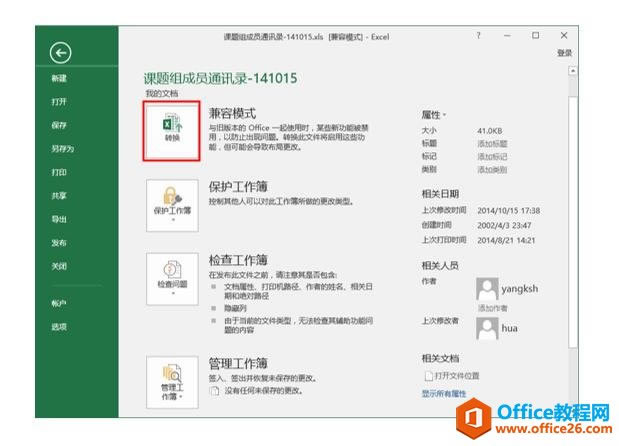Open the Manage Workbook (管理工作簿) button
The height and width of the screenshot is (446, 619).
(x=172, y=382)
